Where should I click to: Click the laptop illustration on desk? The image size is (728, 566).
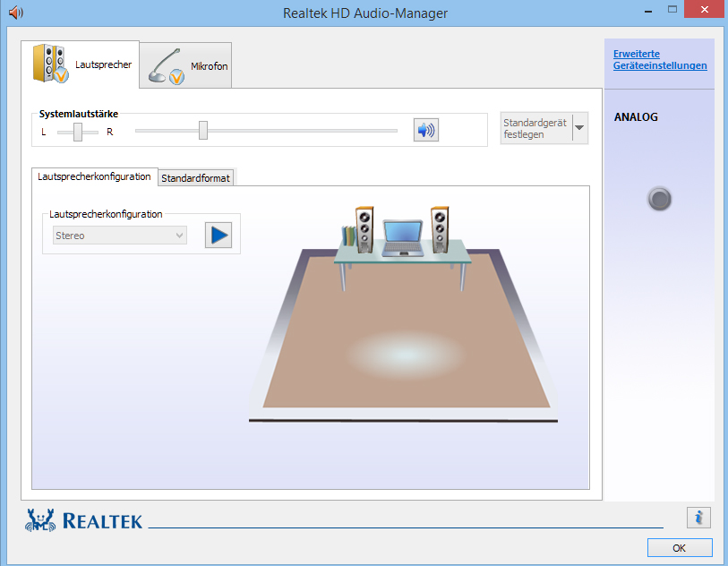(403, 238)
